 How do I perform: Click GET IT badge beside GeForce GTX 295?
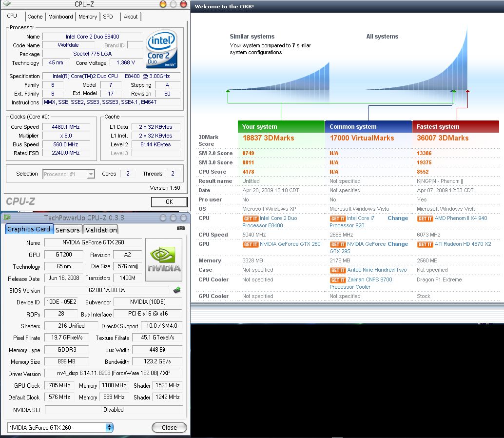pos(337,244)
